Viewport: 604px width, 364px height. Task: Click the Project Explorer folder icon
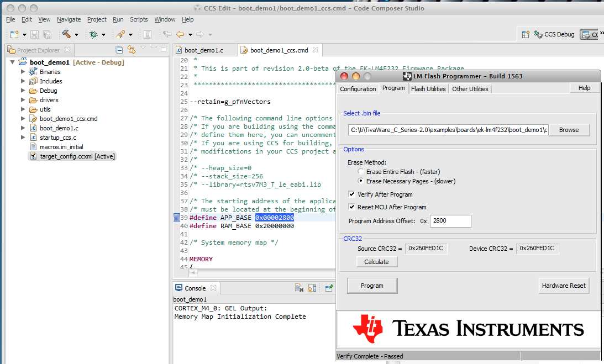point(11,50)
